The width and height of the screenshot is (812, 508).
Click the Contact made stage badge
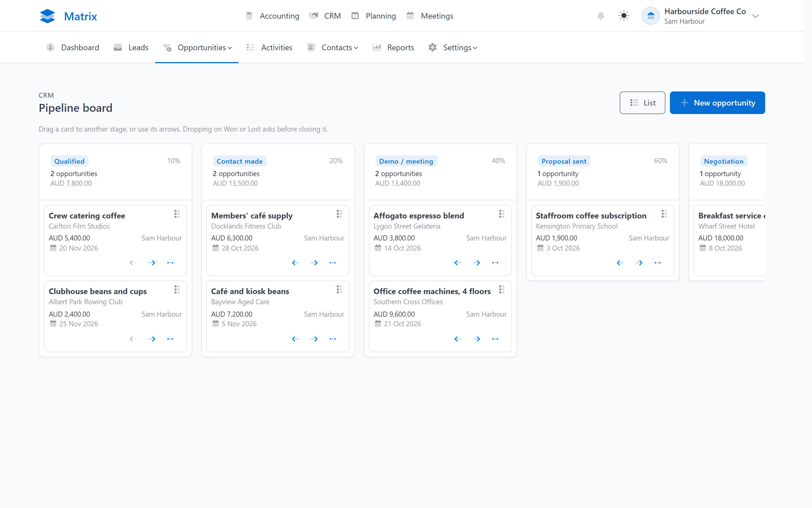pos(240,161)
